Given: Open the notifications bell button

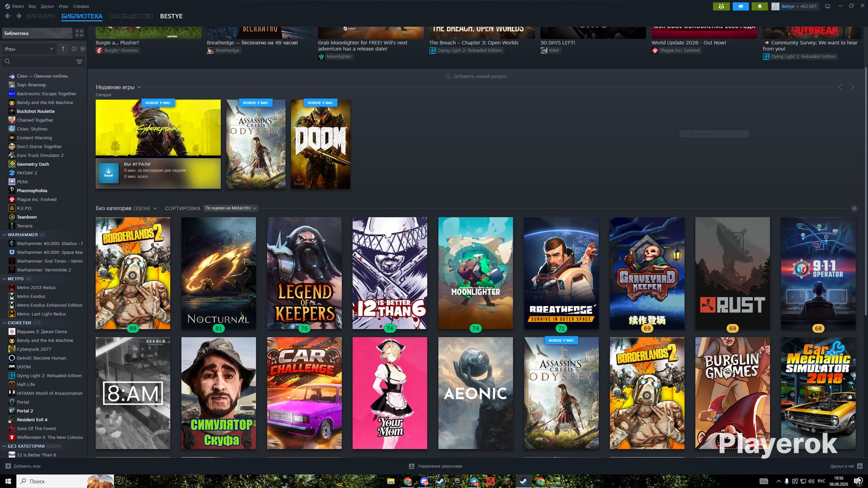Looking at the screenshot, I should pyautogui.click(x=760, y=6).
